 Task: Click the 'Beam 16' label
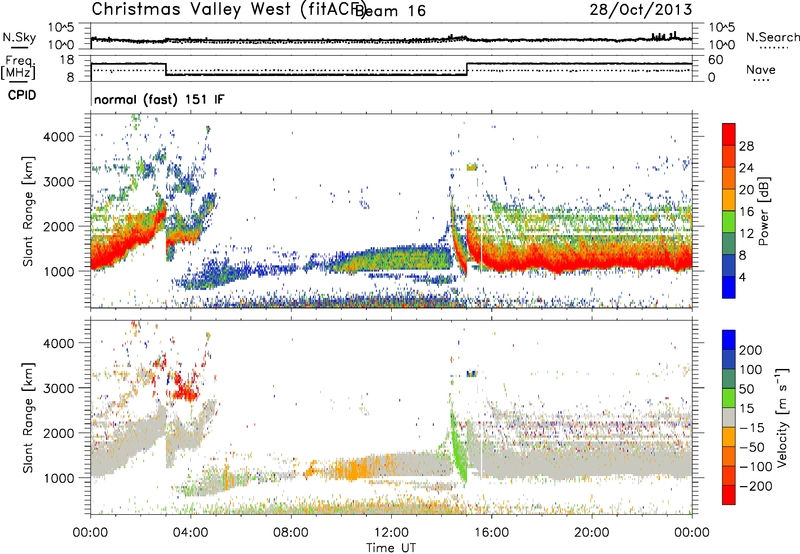(389, 11)
